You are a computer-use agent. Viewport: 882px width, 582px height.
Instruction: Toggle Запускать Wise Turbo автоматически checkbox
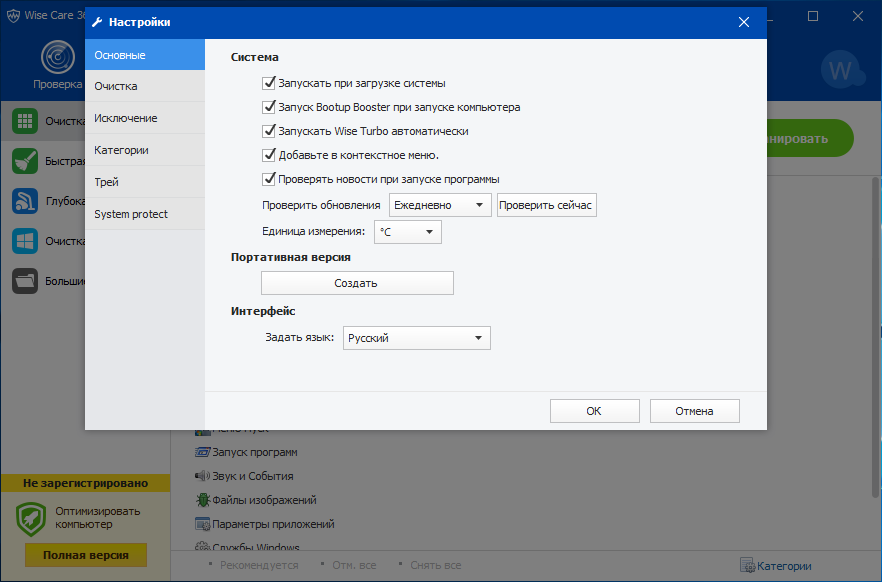pos(269,131)
